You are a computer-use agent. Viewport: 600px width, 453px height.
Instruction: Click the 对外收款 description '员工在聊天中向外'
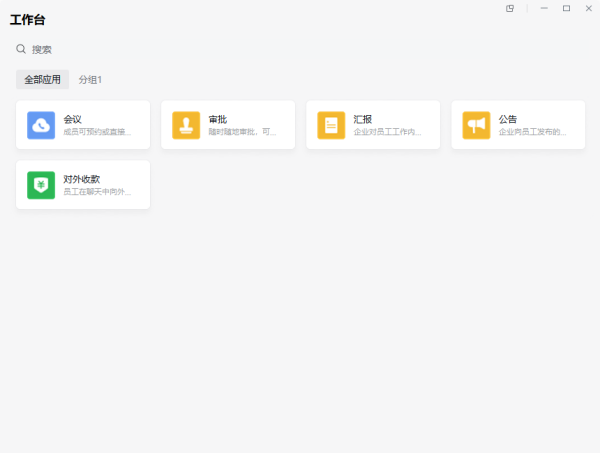97,192
